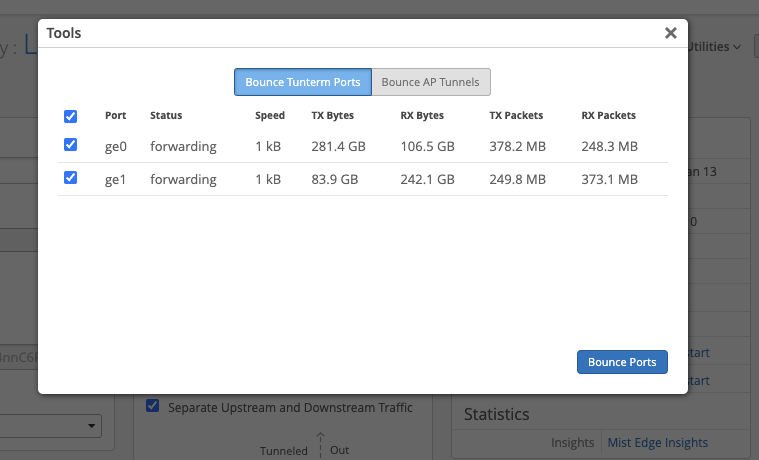Click the Status column header
The width and height of the screenshot is (759, 460).
coord(166,116)
